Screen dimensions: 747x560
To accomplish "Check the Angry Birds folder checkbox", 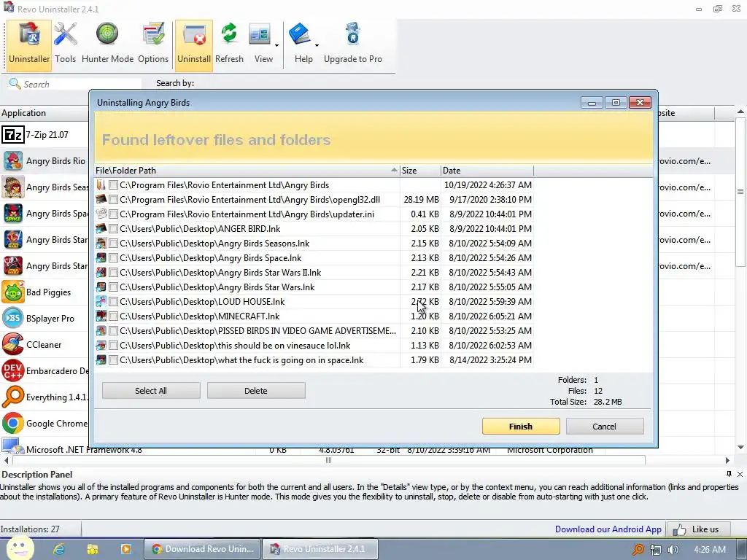I will (113, 185).
